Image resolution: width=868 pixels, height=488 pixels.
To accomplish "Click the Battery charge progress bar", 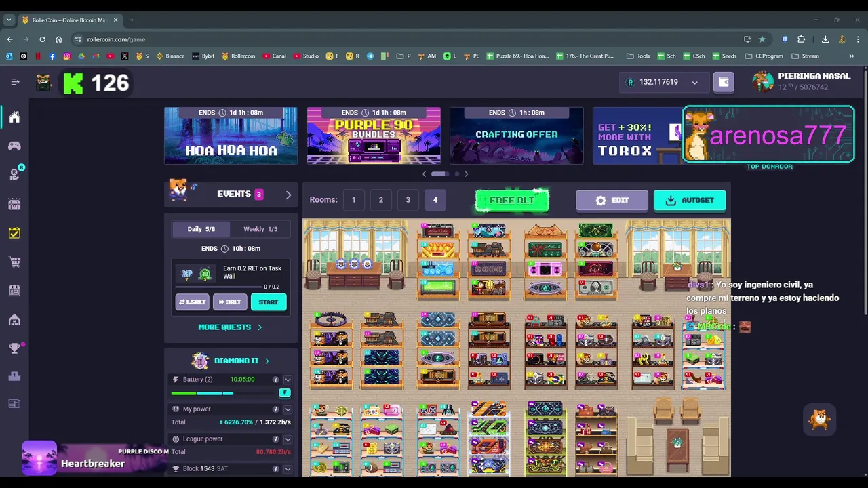I will point(223,393).
